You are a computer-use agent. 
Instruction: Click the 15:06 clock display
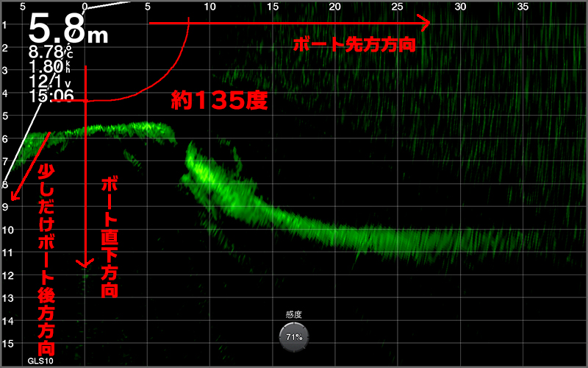pos(51,96)
